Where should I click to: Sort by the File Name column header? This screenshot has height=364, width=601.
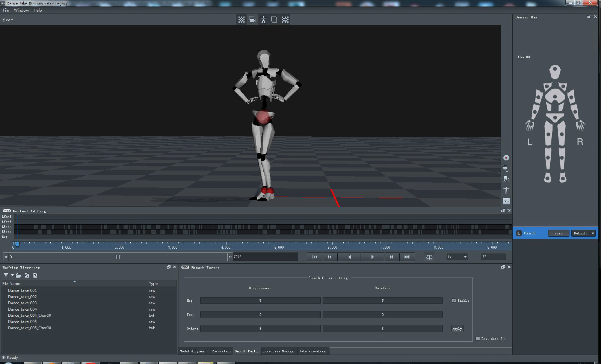click(x=74, y=284)
